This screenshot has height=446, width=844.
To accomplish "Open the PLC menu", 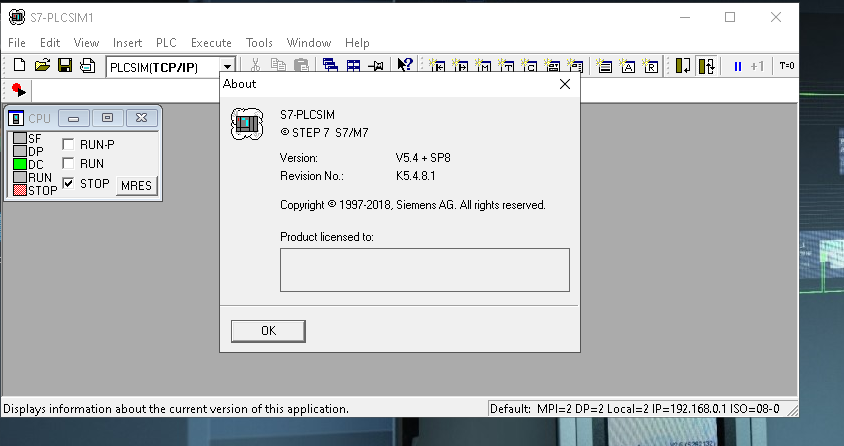I will [x=166, y=43].
